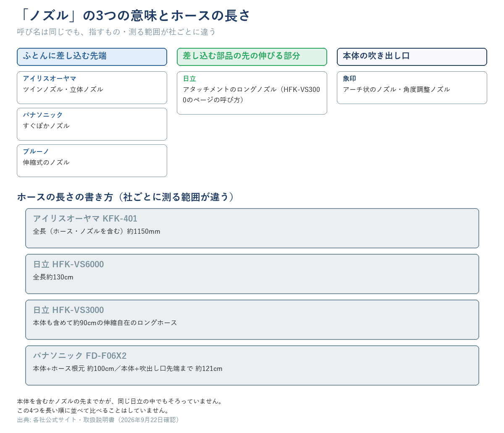504x433 pixels.
Task: Click the 日立 HFK-VS3000 card title
Action: pos(68,310)
